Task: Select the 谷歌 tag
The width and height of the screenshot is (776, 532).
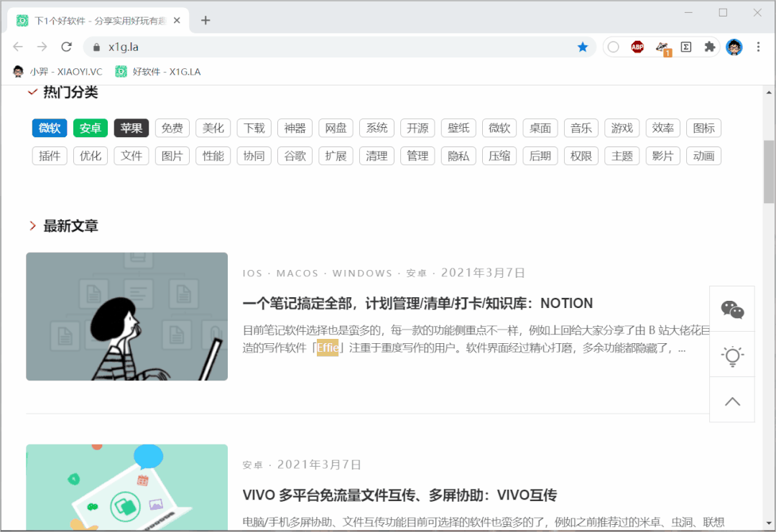Action: tap(295, 156)
